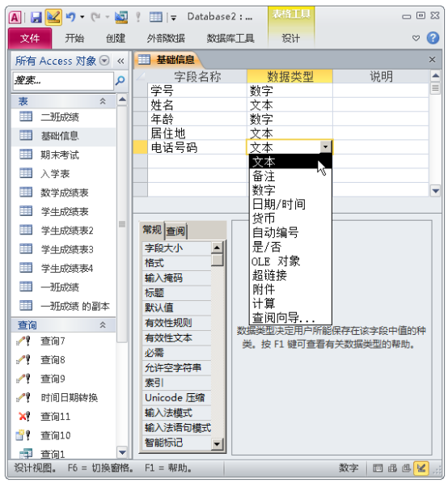Click field properties scrollbar down arrow
This screenshot has width=448, height=483.
(x=217, y=444)
